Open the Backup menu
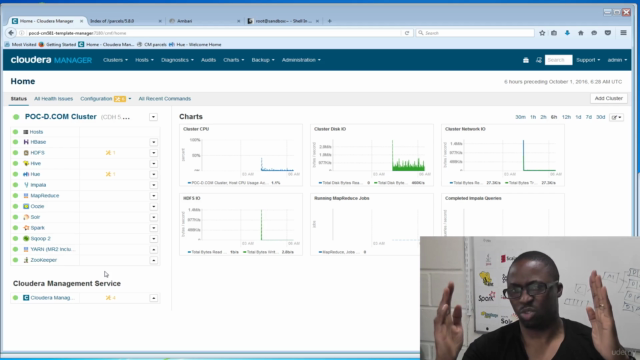Screen dimensions: 640x360 263,60
